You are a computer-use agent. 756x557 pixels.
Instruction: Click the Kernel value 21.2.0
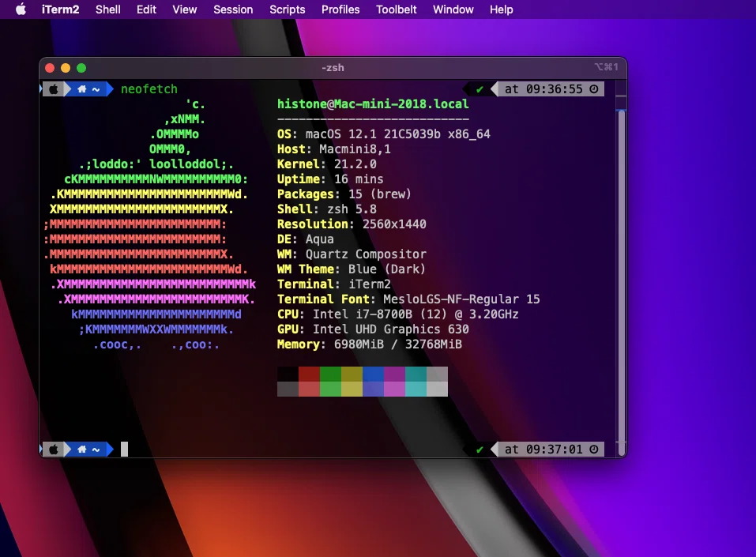point(355,164)
